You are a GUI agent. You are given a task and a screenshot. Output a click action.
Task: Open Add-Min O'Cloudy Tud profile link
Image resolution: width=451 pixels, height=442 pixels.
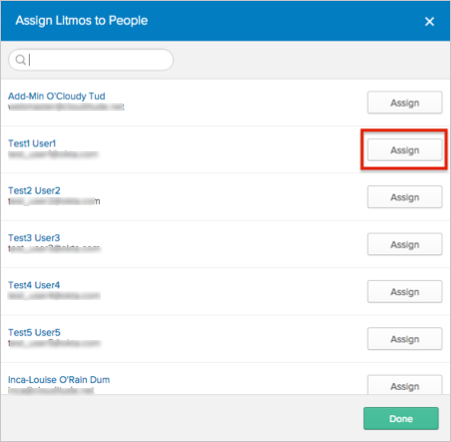57,96
